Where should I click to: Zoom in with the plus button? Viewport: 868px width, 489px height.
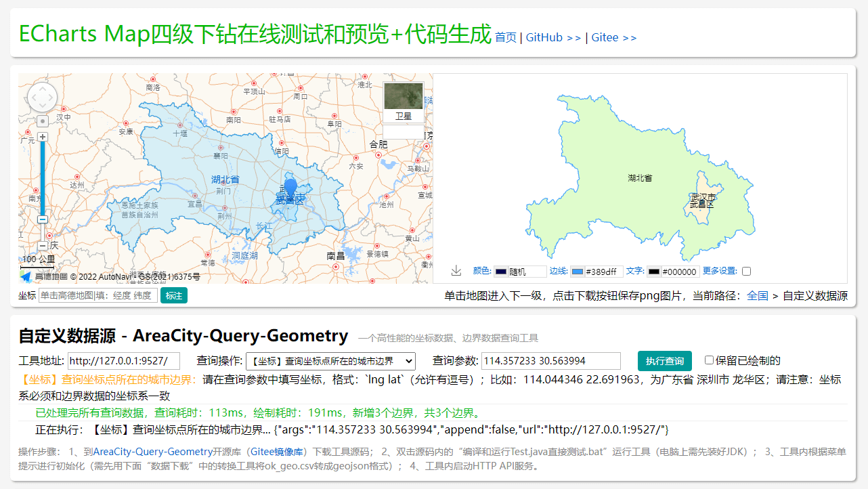43,137
